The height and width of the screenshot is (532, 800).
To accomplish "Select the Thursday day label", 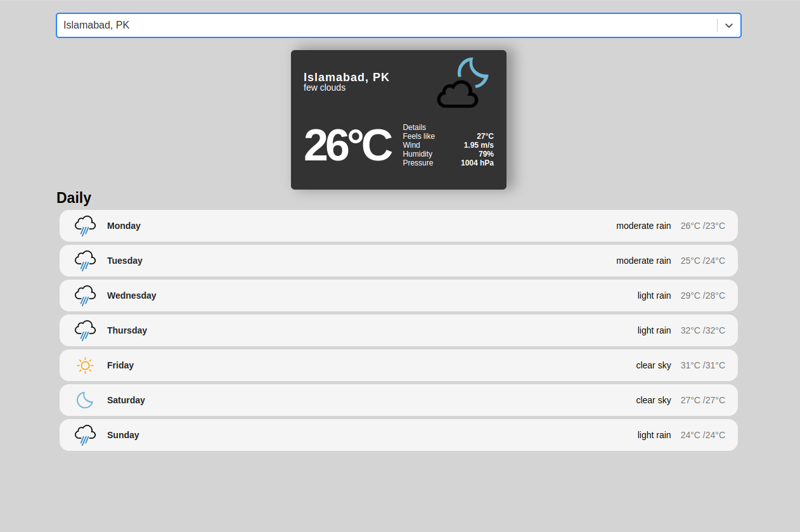I will click(127, 330).
